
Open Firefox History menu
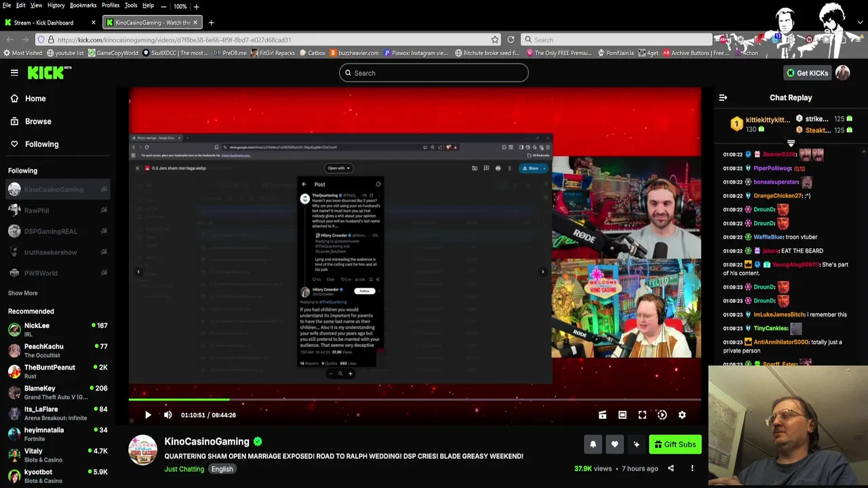(56, 5)
